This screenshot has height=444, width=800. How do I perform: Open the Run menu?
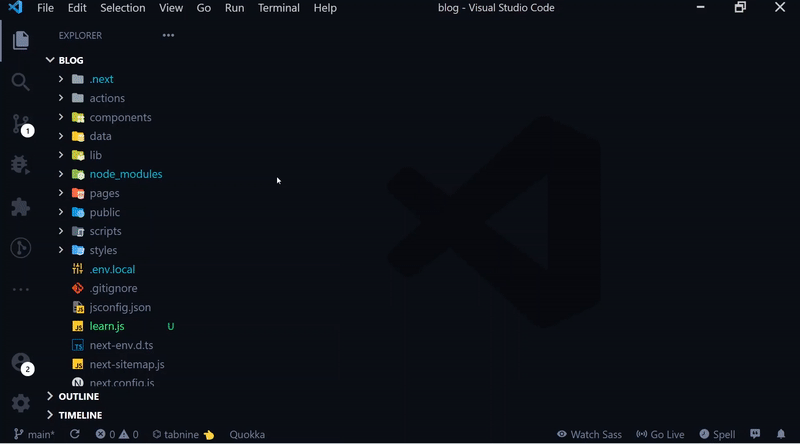[x=235, y=8]
